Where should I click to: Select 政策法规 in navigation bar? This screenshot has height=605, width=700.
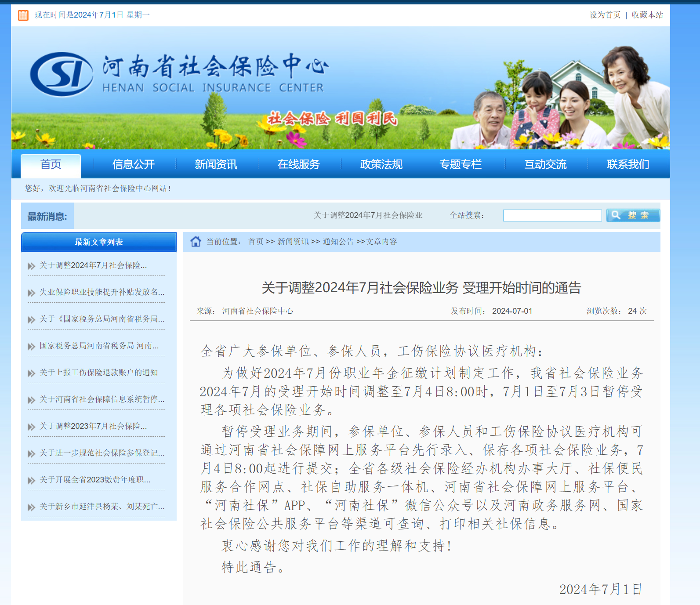(381, 165)
